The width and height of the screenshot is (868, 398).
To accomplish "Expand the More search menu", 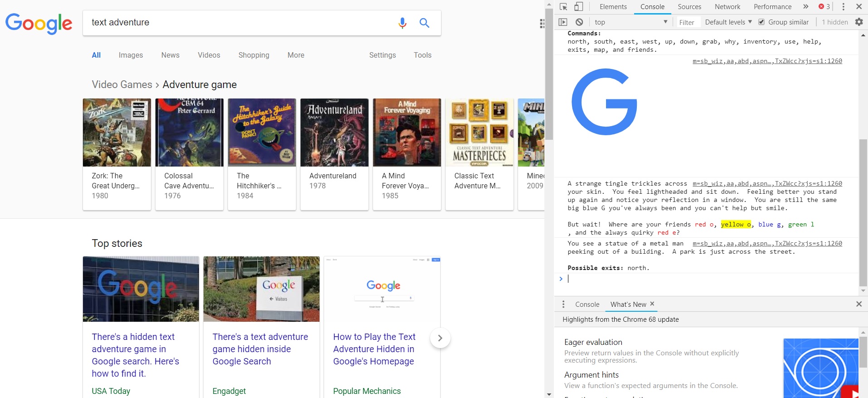I will click(296, 55).
